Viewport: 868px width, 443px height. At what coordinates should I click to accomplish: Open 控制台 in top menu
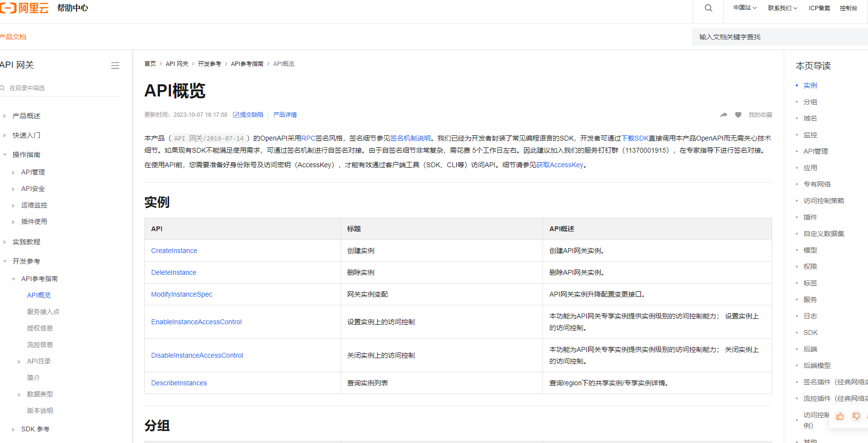click(x=848, y=8)
